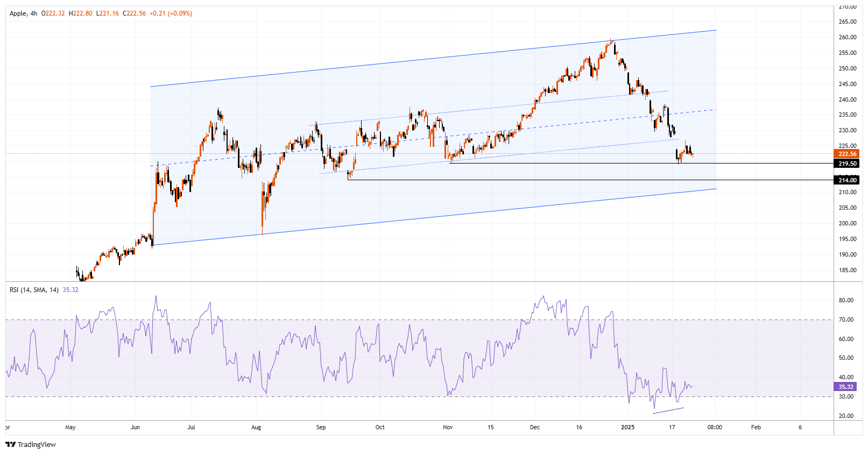The height and width of the screenshot is (454, 868).
Task: Click 240.00 on the price axis
Action: tap(848, 100)
